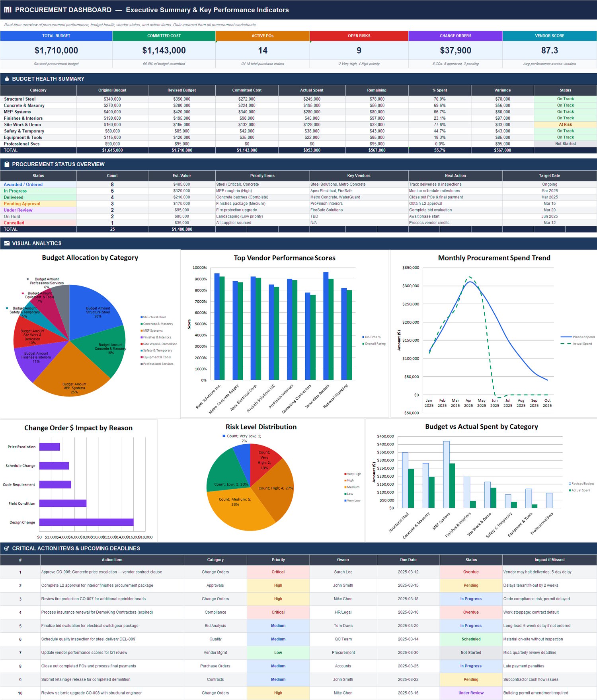Click the Est. Value total $1,400,000 cell
Viewport: 597px width, 700px height.
(181, 229)
